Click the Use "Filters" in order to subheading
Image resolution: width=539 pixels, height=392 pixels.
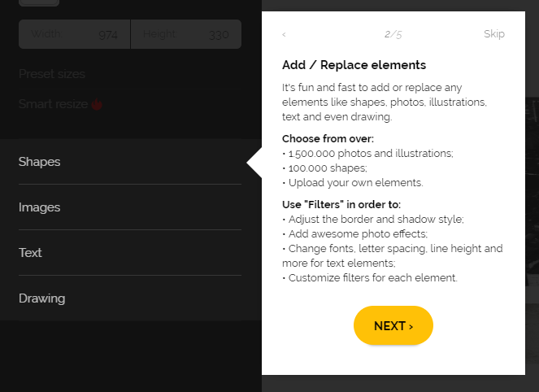click(x=341, y=205)
